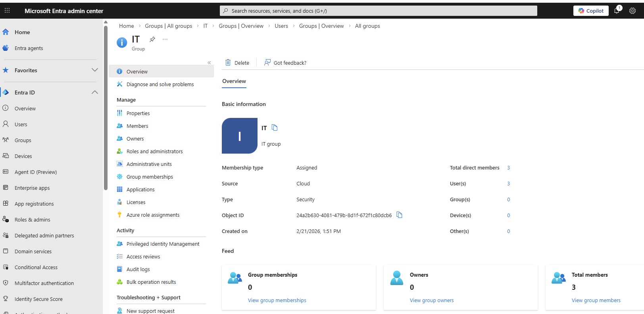Pin the IT group page
The image size is (644, 314).
pyautogui.click(x=152, y=39)
